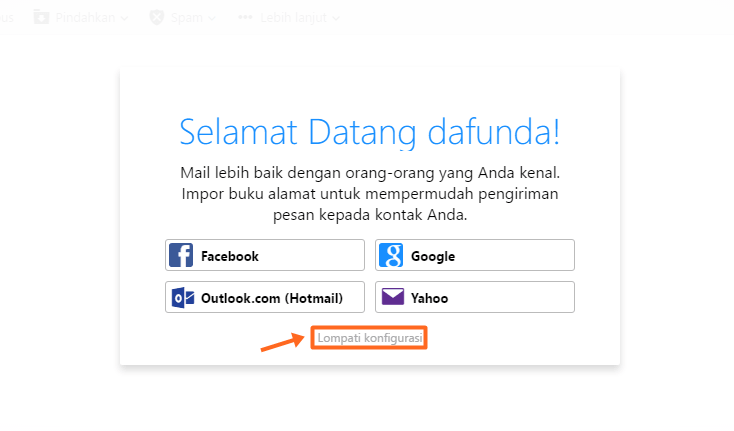Click the Facebook logo icon

181,255
